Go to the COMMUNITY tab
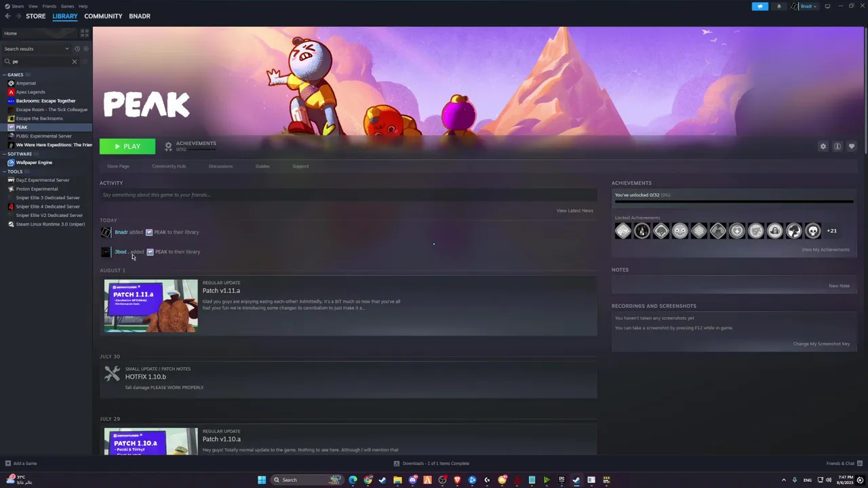Viewport: 868px width, 488px height. pos(103,16)
